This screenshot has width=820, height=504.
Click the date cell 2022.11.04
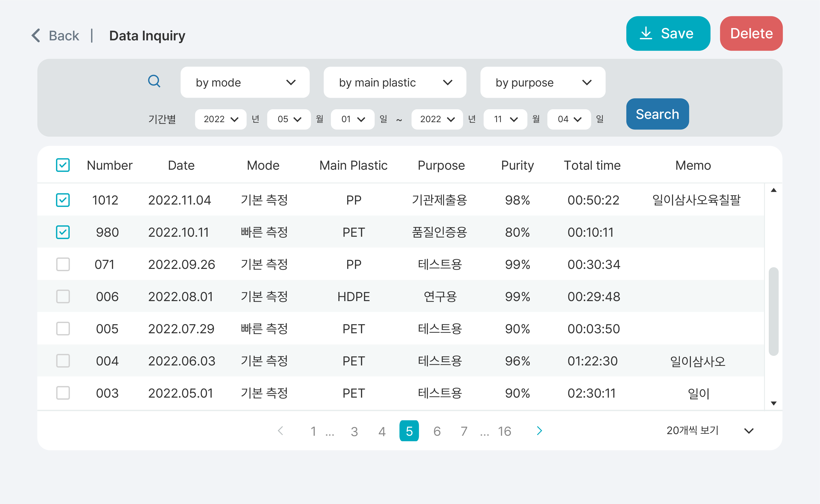click(180, 200)
